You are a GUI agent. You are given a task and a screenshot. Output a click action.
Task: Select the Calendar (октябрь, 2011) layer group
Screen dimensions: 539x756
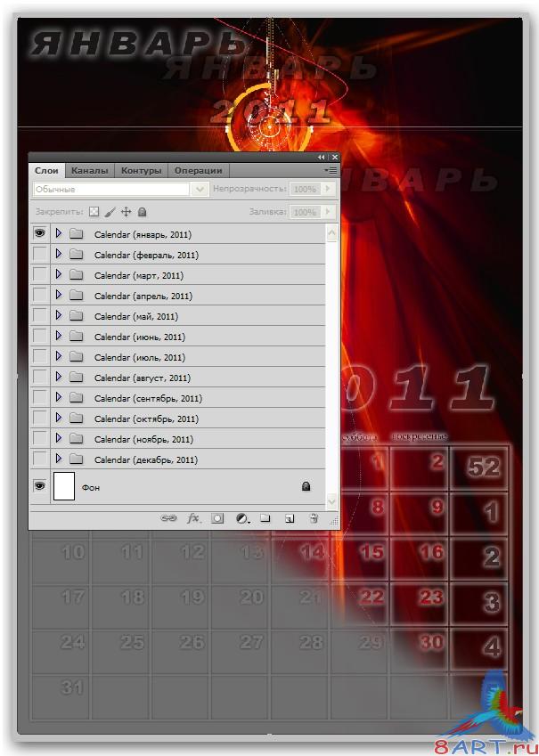(147, 419)
